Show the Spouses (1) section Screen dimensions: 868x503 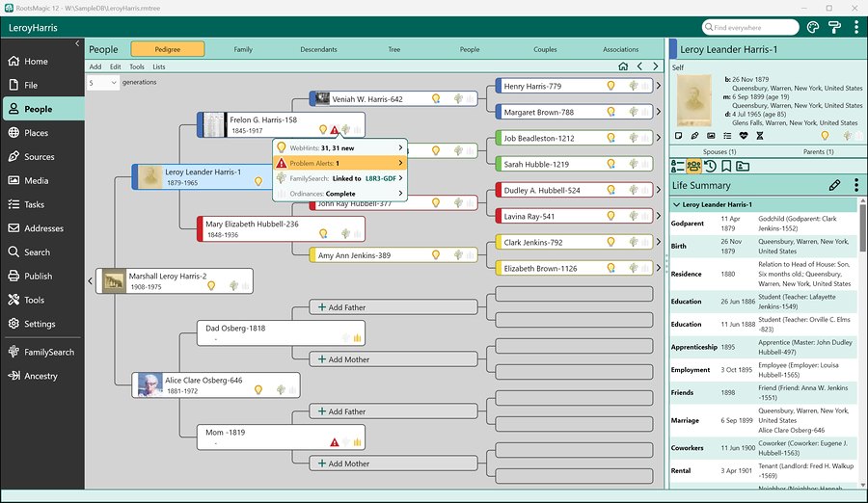pos(719,151)
